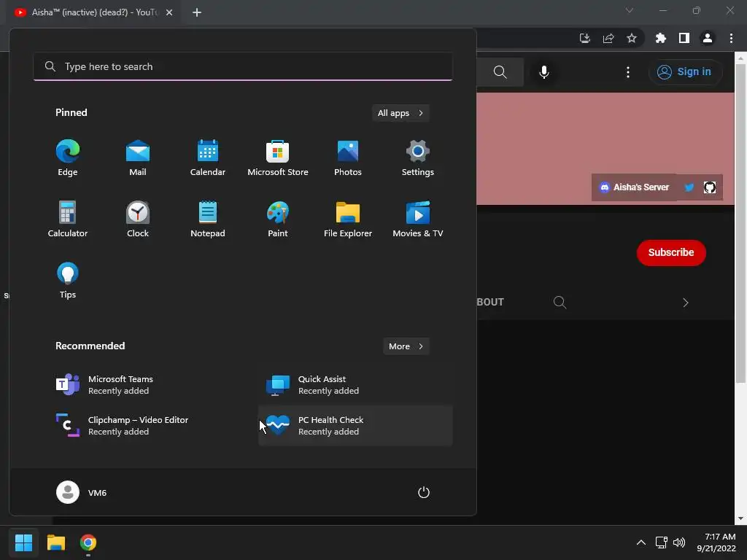The image size is (747, 560).
Task: Toggle Chrome side panel
Action: tap(684, 38)
